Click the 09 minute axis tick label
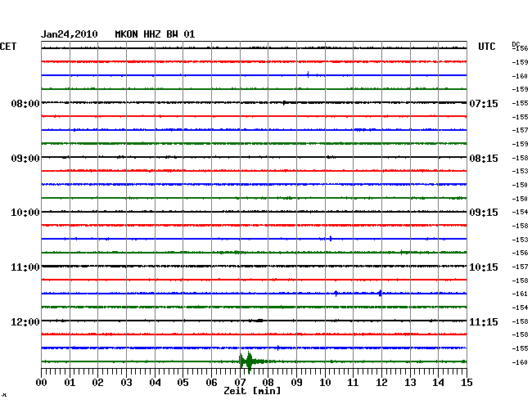The width and height of the screenshot is (532, 404). pos(296,382)
